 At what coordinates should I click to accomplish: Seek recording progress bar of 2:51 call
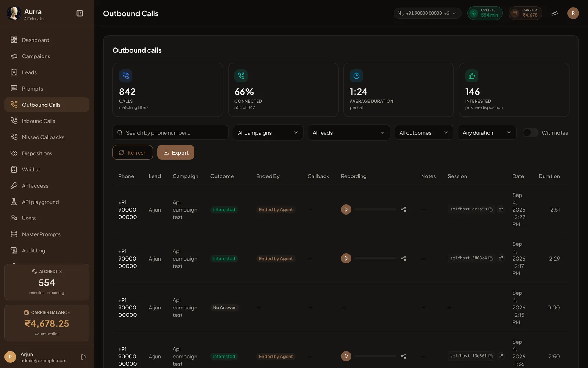coord(375,209)
